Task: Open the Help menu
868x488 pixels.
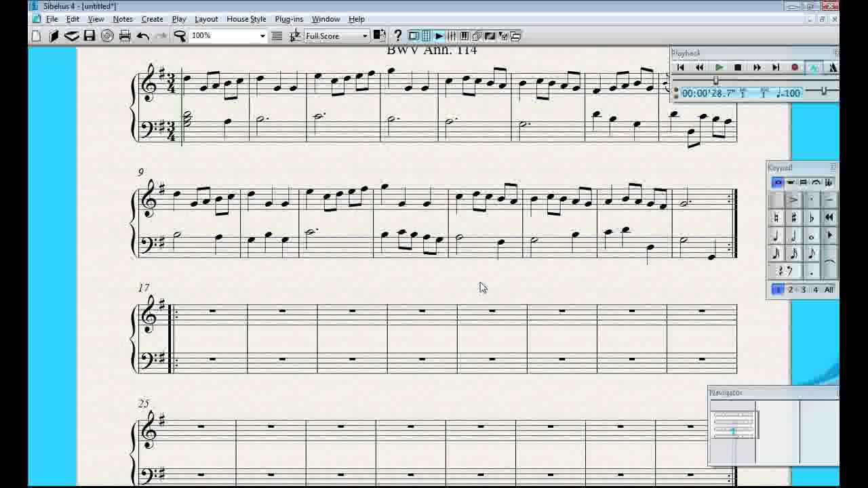Action: point(356,19)
